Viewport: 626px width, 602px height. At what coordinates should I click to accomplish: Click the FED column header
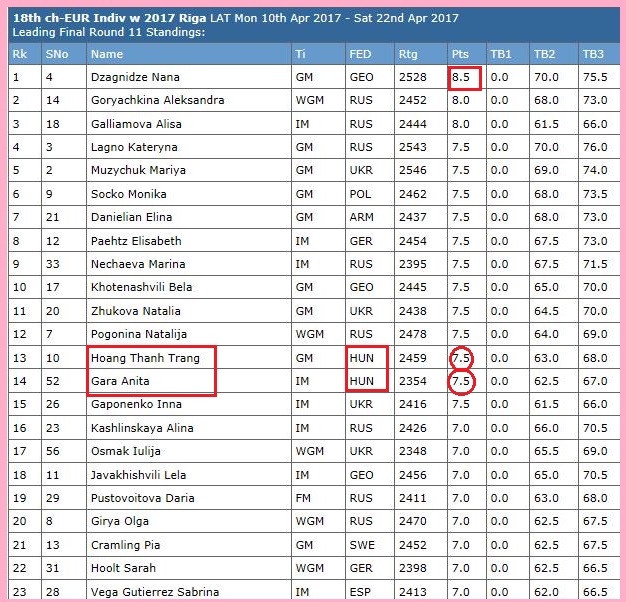(361, 54)
